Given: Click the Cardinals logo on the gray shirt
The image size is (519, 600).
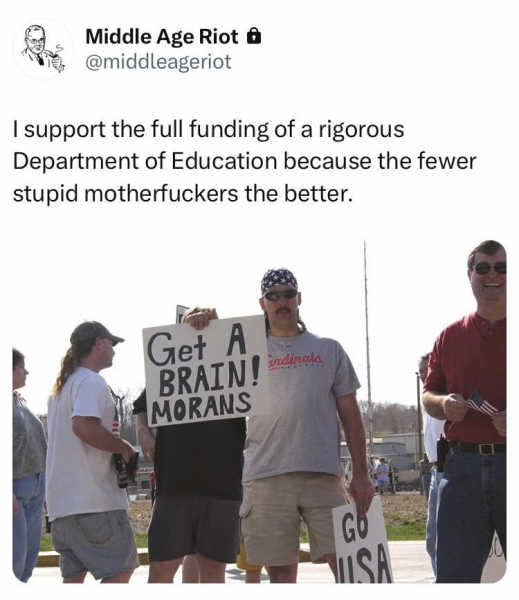Looking at the screenshot, I should pyautogui.click(x=296, y=362).
